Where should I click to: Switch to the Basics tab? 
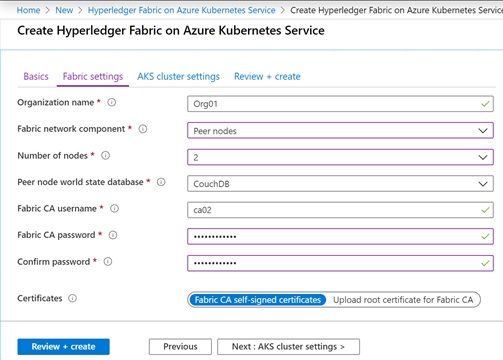coord(36,76)
